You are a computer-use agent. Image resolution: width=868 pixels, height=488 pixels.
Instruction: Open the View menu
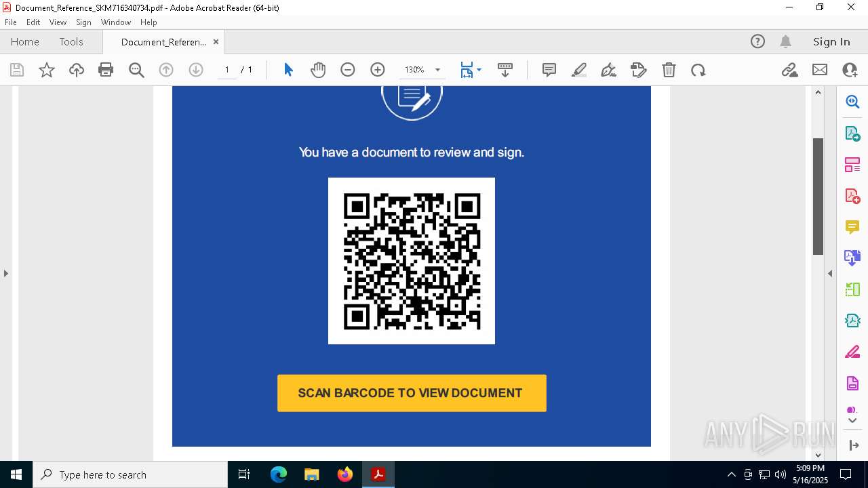pos(58,22)
